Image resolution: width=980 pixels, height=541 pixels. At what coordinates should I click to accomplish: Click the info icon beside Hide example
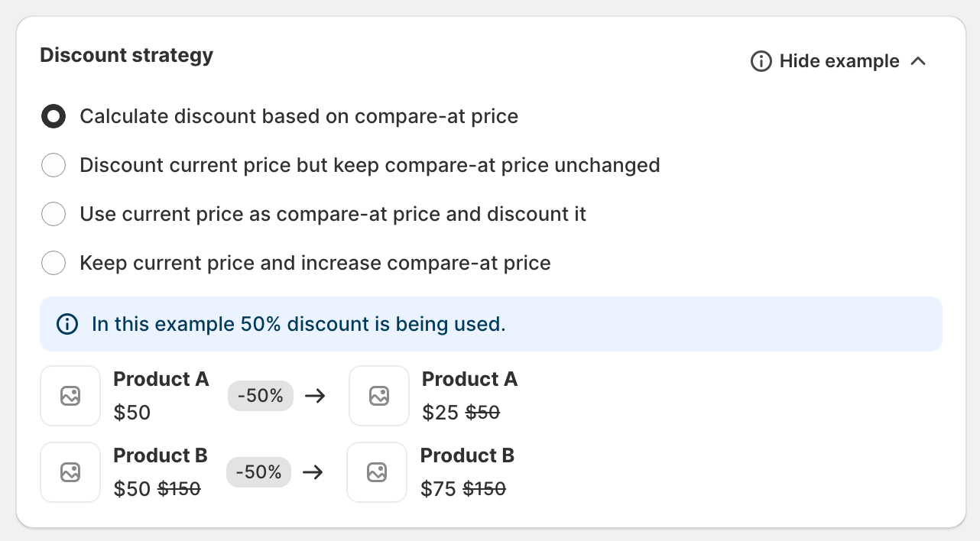(761, 61)
